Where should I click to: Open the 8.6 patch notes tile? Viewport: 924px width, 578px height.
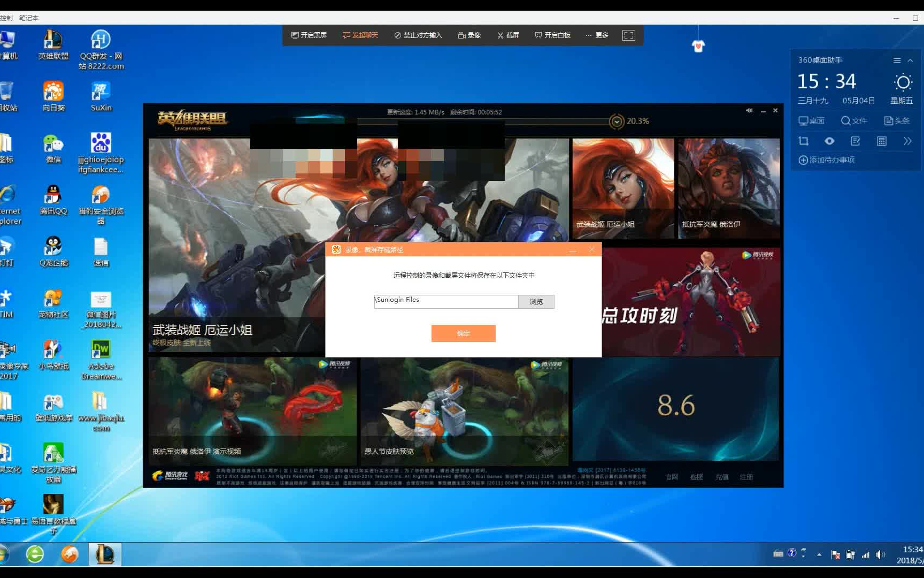click(676, 409)
